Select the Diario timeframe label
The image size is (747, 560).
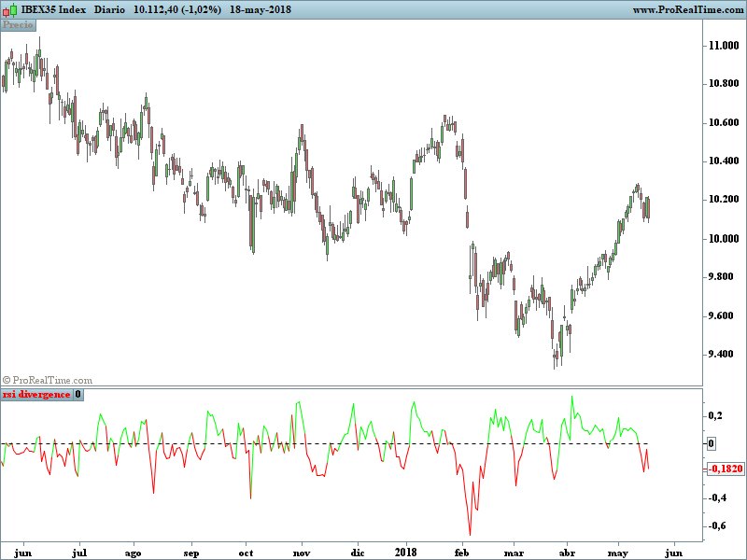pyautogui.click(x=109, y=9)
